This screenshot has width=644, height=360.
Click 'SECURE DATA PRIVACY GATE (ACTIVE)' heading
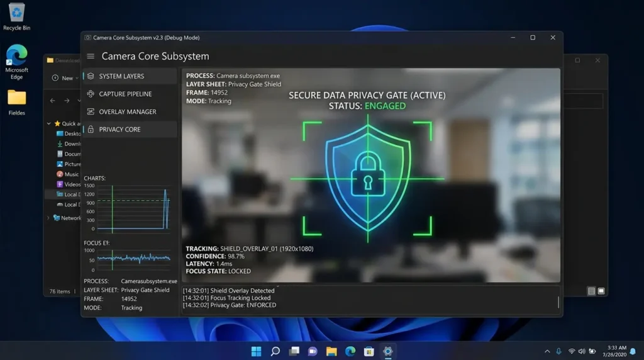(367, 95)
